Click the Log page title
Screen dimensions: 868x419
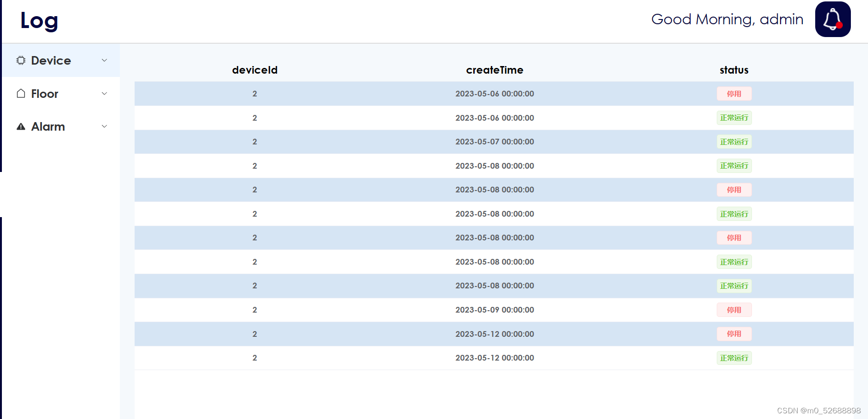pos(39,21)
